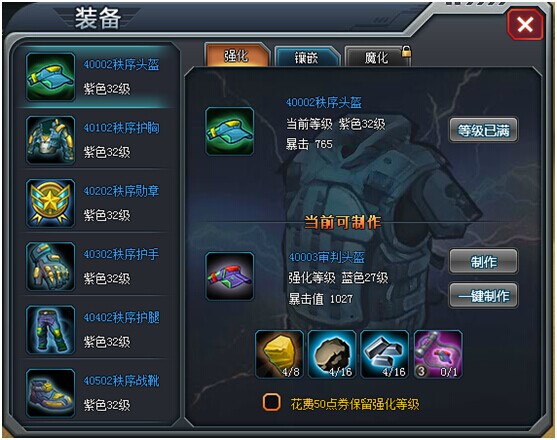Select the 40102秩序护胸 chest armor icon

click(x=50, y=140)
